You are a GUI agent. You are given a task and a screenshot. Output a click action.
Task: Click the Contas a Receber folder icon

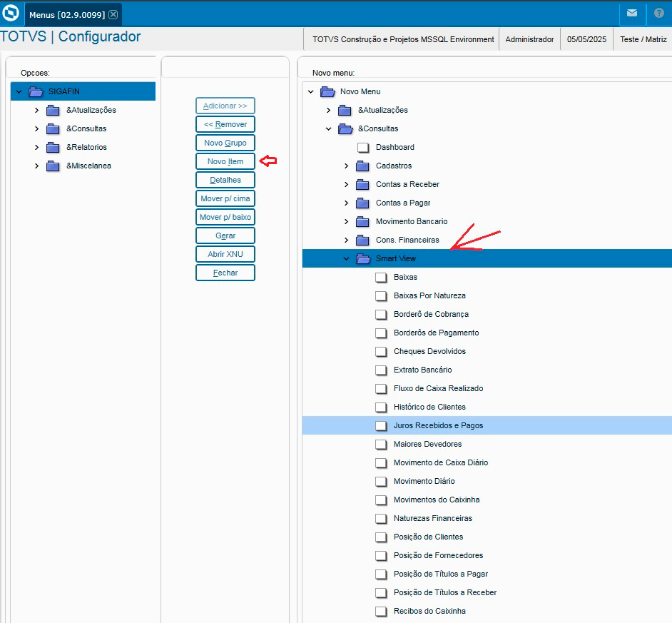pyautogui.click(x=362, y=184)
